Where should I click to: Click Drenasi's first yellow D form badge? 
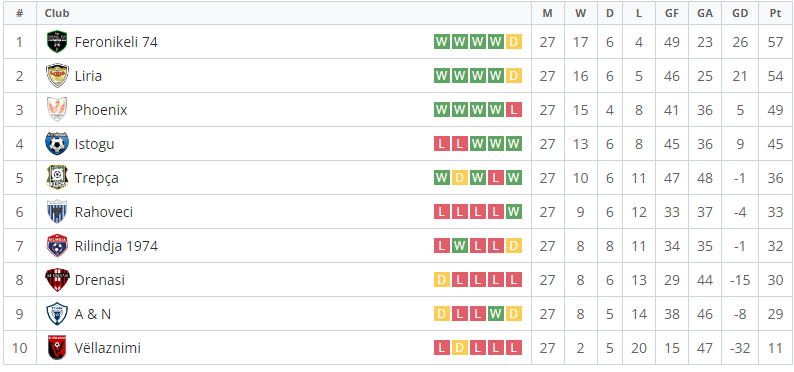[442, 280]
